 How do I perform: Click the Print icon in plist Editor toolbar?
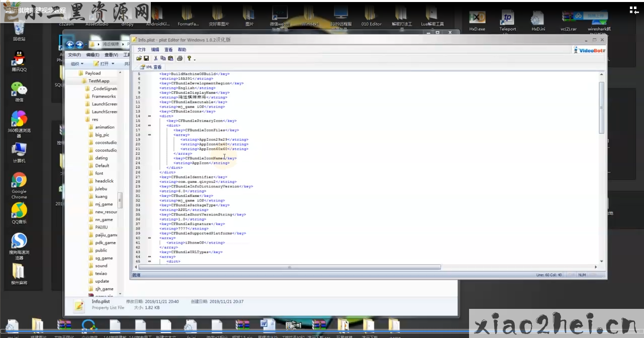click(179, 58)
